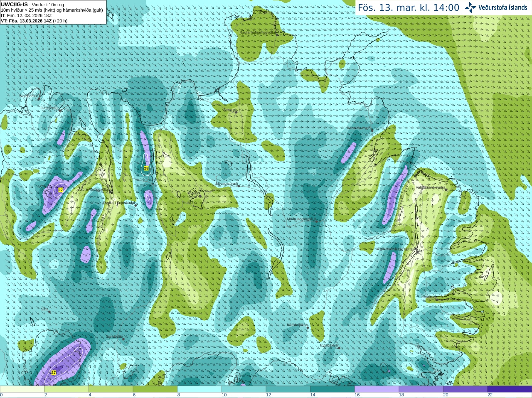This screenshot has height=398, width=532.
Task: Click the 8–10 m/s pale cyan legend swatch
Action: coord(199,389)
